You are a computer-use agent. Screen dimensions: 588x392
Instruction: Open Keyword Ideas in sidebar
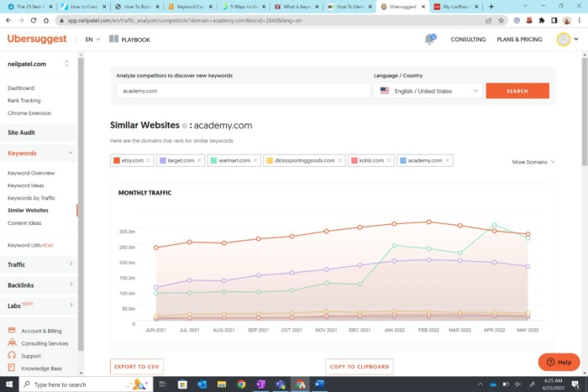click(x=26, y=186)
